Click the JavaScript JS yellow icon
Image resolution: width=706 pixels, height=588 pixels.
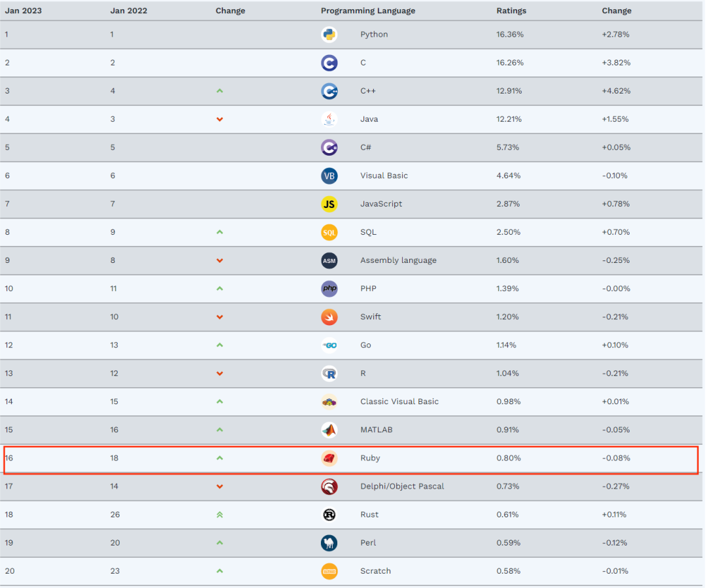point(329,204)
